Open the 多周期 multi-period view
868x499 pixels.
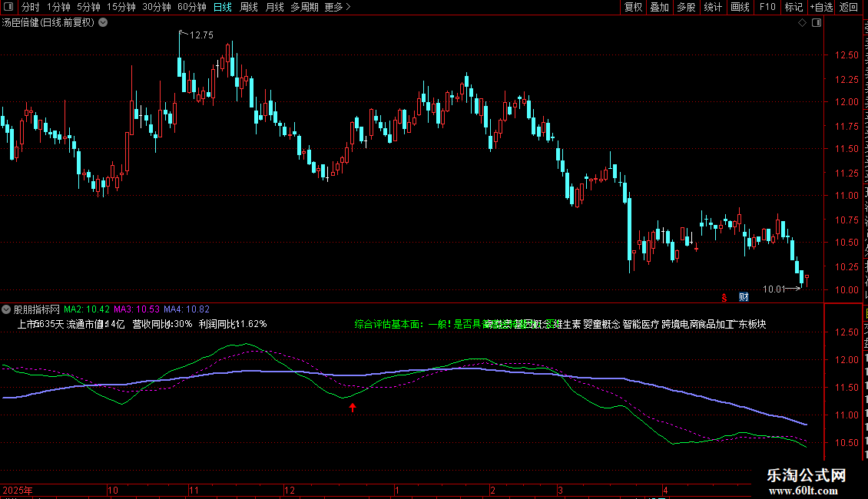pos(304,7)
